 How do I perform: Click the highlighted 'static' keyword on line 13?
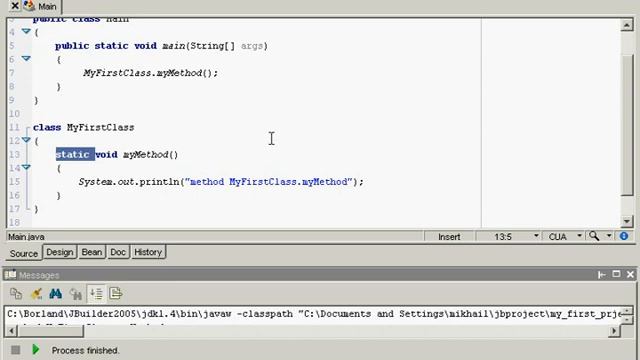pos(73,154)
